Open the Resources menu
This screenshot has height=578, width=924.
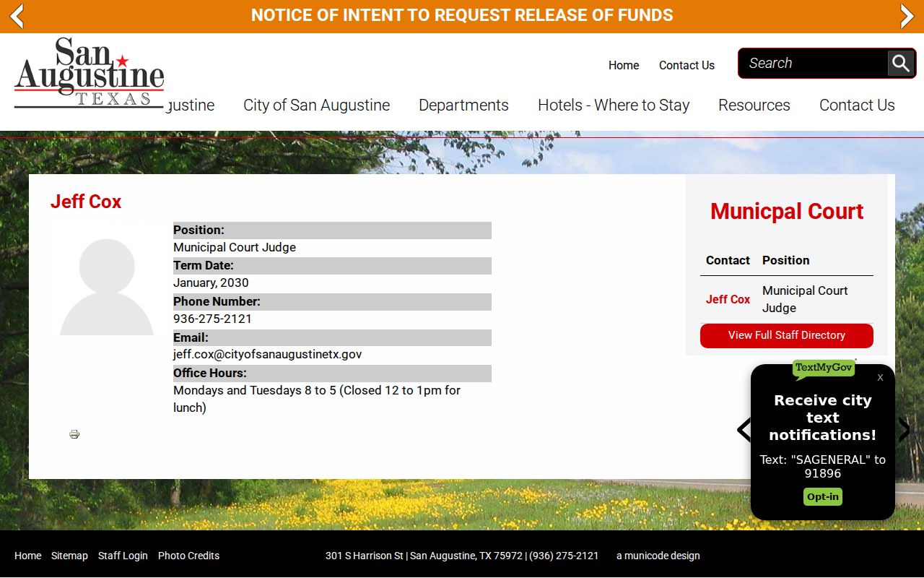754,105
